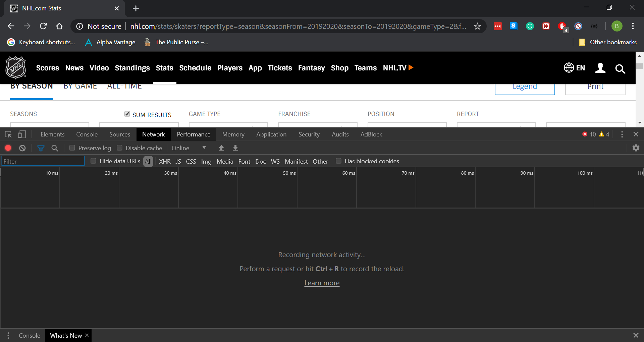Clear the network log icon
This screenshot has height=342, width=644.
pos(22,148)
